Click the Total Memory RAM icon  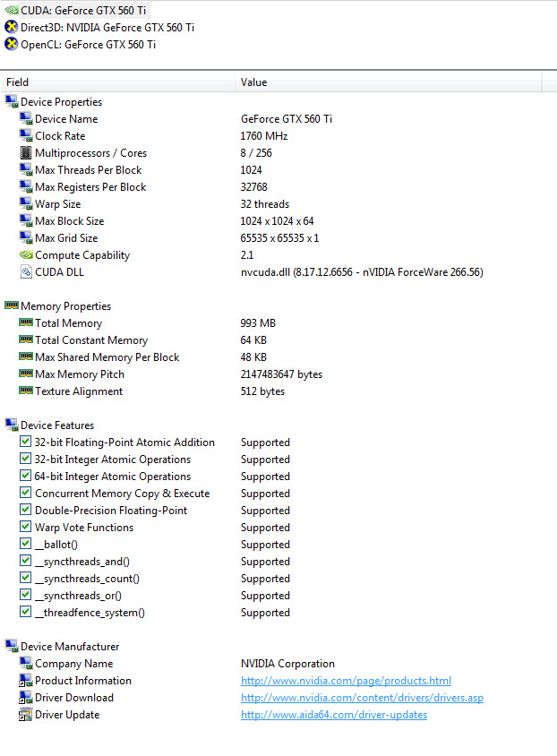[26, 322]
